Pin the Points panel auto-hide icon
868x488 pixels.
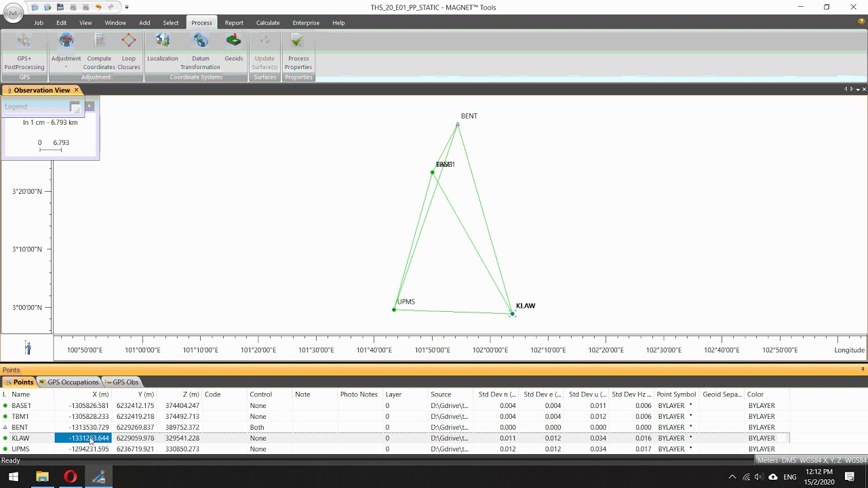(863, 369)
